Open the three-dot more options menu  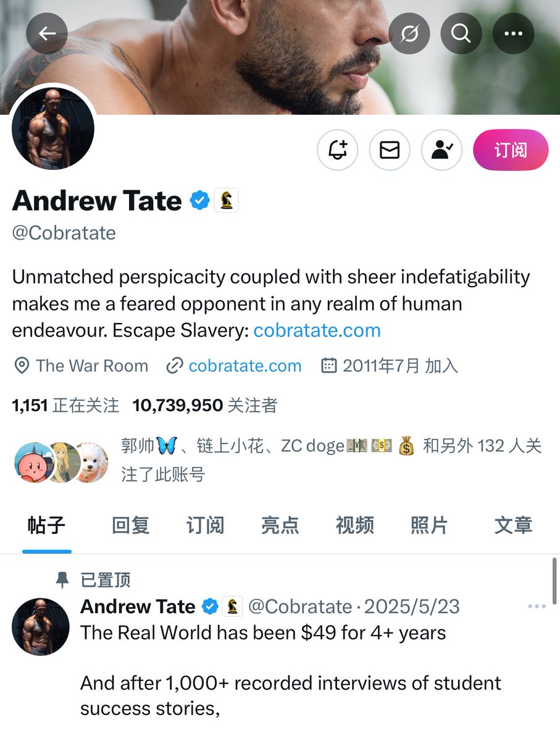513,33
